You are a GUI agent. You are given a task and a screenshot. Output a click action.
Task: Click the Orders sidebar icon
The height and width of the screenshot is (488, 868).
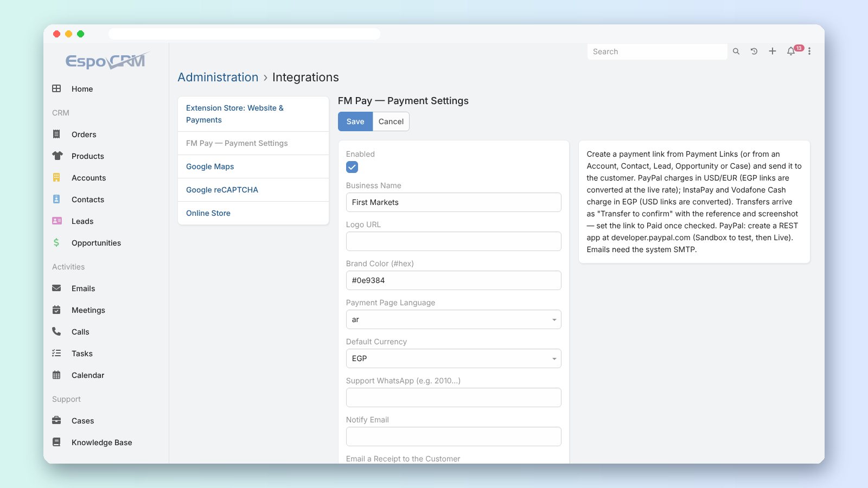click(56, 134)
